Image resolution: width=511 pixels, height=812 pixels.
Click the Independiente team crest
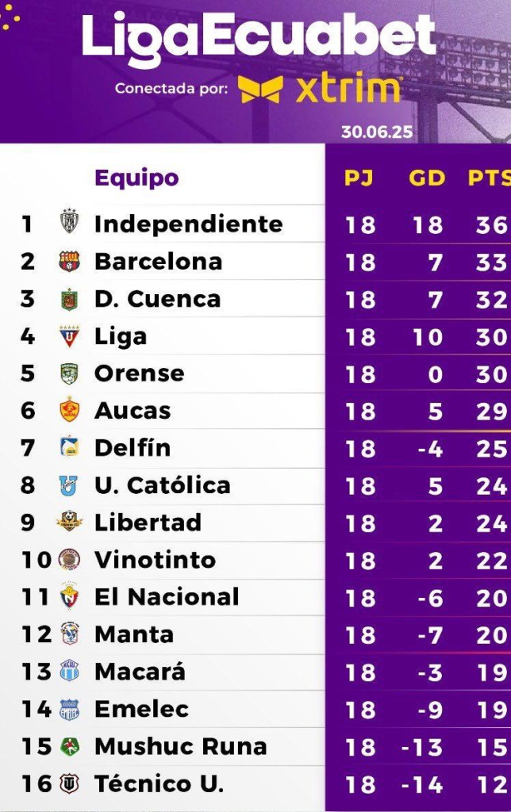point(68,223)
